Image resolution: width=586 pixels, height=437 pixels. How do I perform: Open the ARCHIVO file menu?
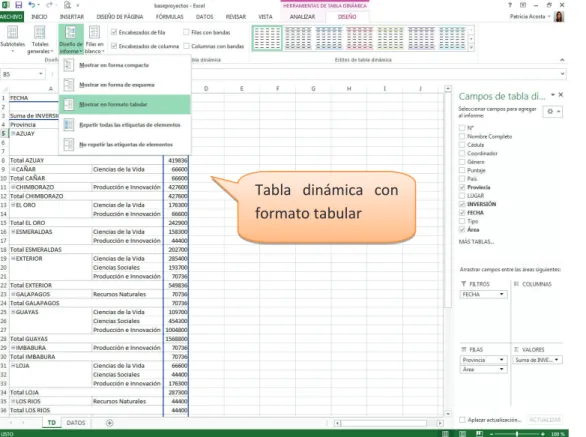click(x=12, y=17)
